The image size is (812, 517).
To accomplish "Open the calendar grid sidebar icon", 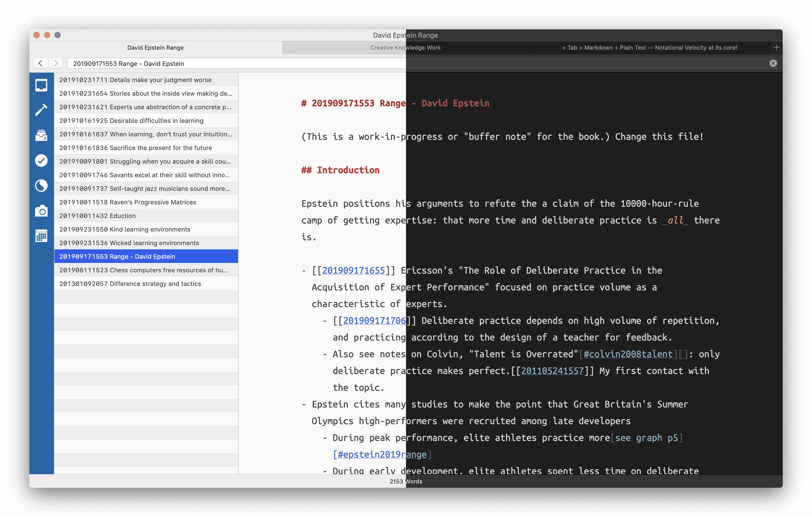I will [41, 235].
